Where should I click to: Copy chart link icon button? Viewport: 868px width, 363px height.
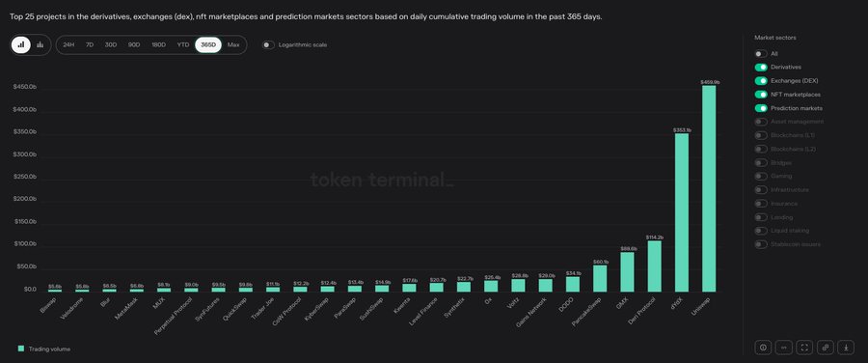tap(826, 348)
